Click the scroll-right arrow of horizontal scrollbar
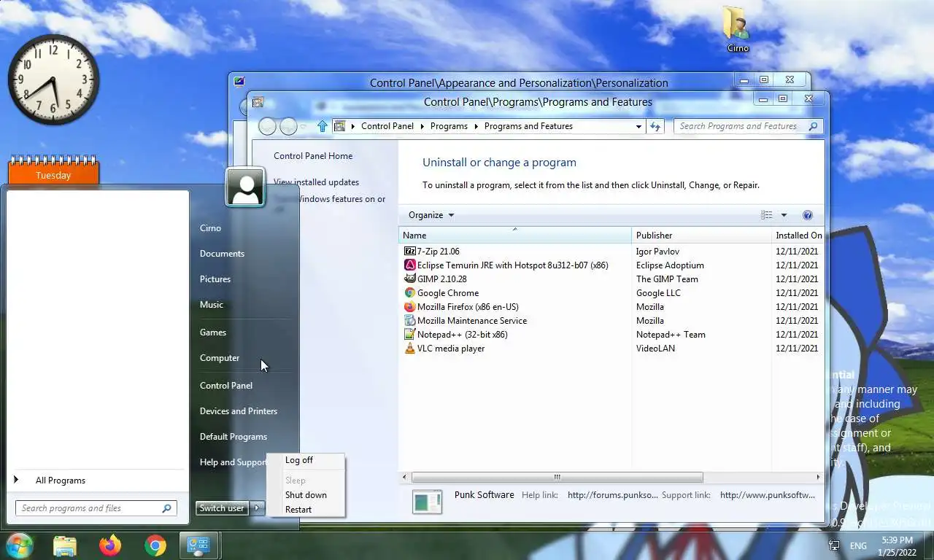The image size is (934, 560). point(817,478)
